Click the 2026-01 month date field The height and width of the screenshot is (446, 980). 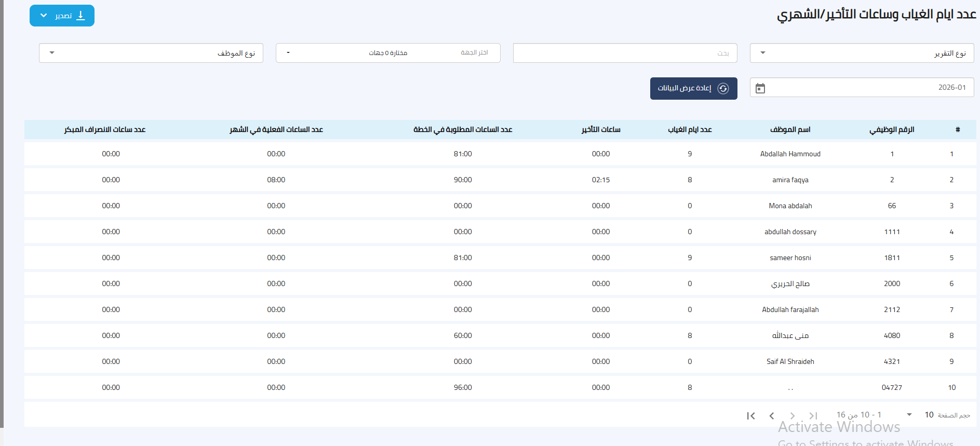point(867,87)
